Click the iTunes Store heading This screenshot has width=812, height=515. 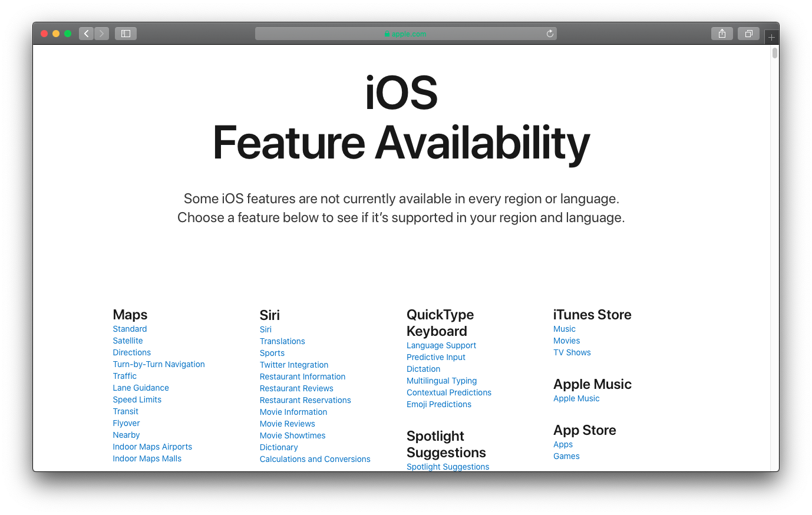click(x=592, y=315)
